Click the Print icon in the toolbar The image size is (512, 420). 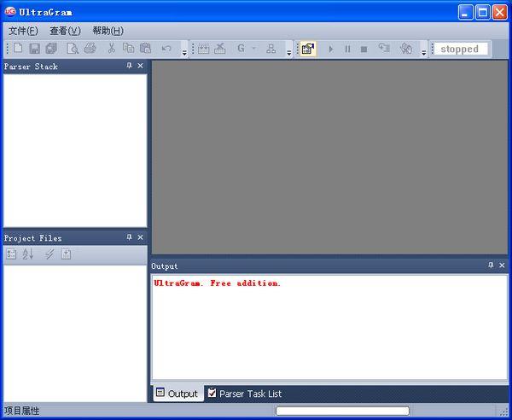click(90, 49)
